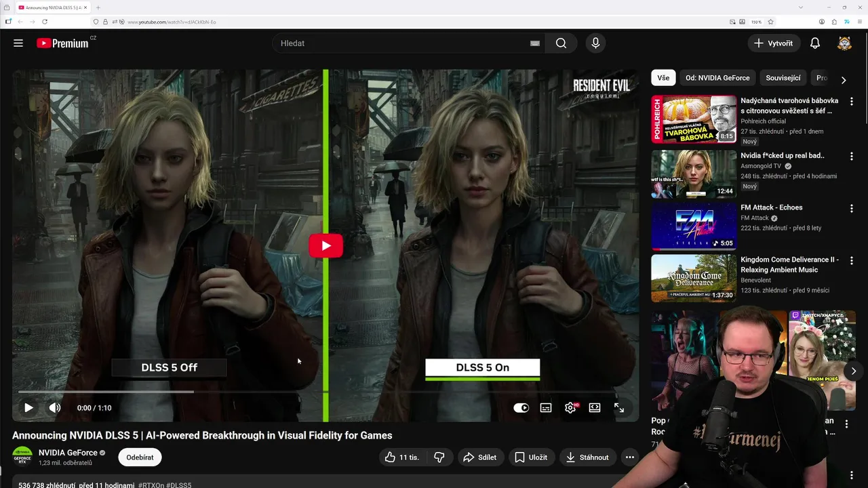Click the video title text
This screenshot has height=488, width=868.
[x=202, y=435]
